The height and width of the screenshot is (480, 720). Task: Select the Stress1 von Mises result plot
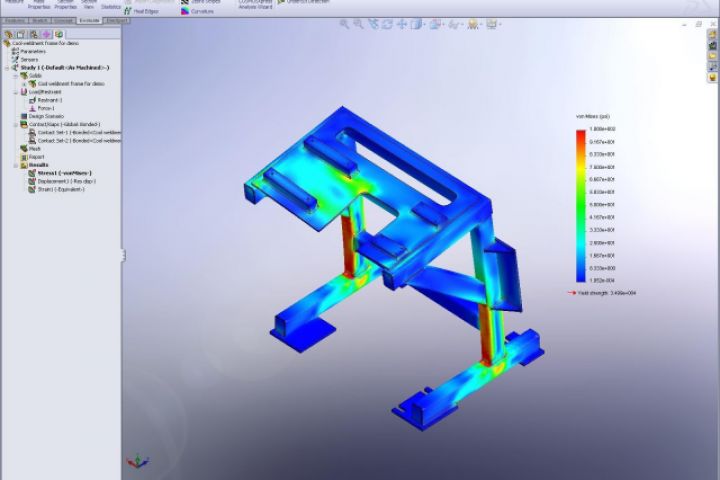click(60, 173)
